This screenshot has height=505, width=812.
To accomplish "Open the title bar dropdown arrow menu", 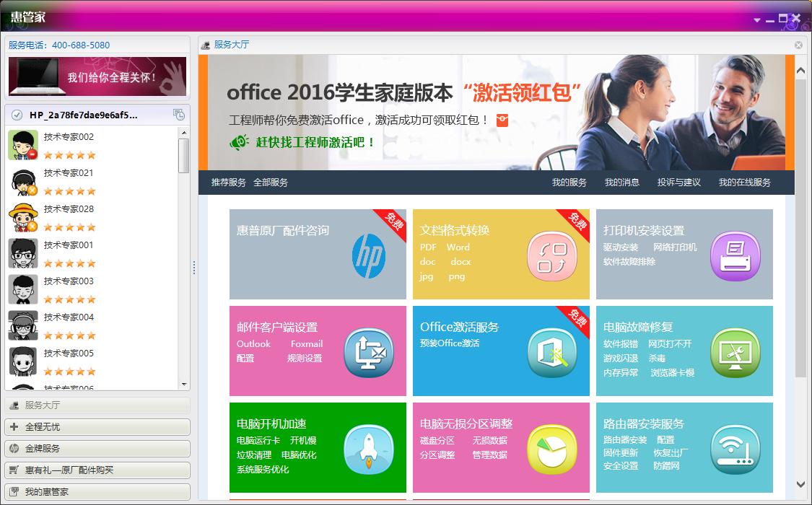I will pyautogui.click(x=757, y=19).
